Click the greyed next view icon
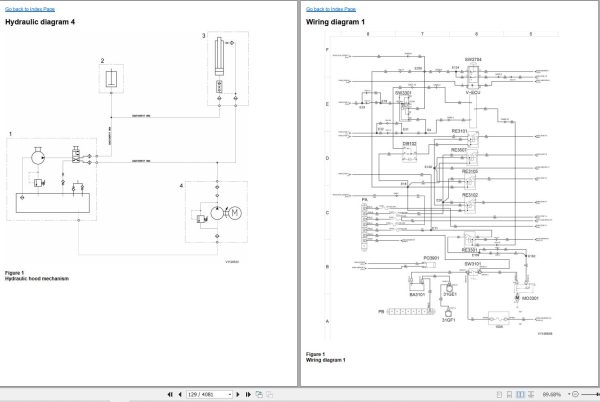Screen dimensions: 600x402 pyautogui.click(x=269, y=394)
